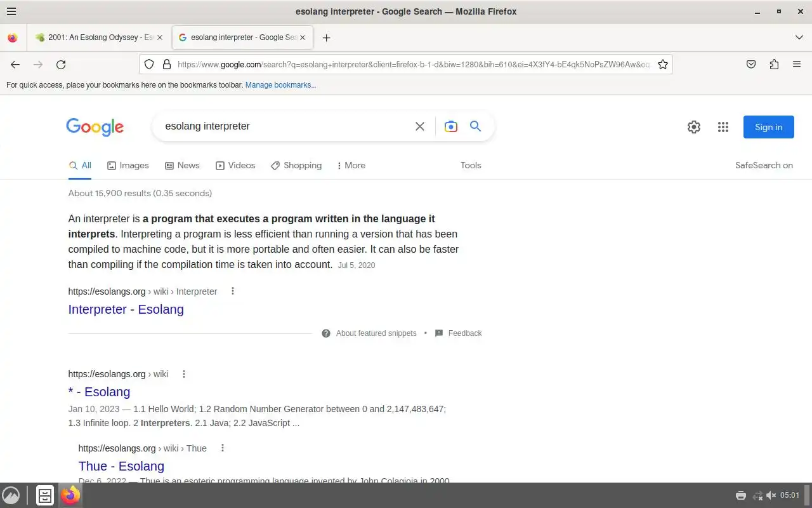Image resolution: width=812 pixels, height=508 pixels.
Task: Open Interpreter - Esolang link
Action: (x=126, y=309)
